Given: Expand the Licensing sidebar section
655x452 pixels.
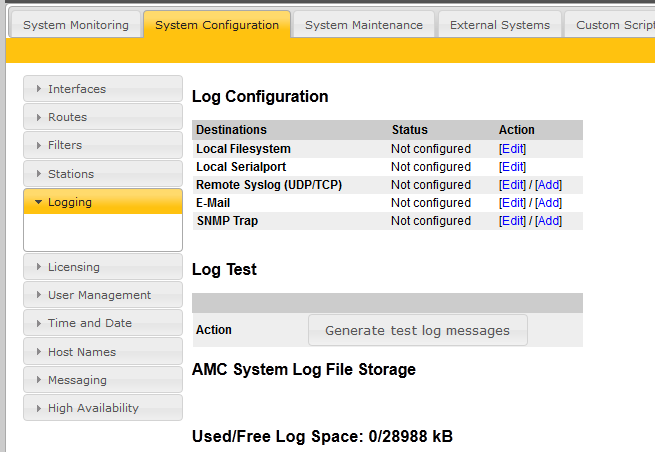Looking at the screenshot, I should coord(102,267).
